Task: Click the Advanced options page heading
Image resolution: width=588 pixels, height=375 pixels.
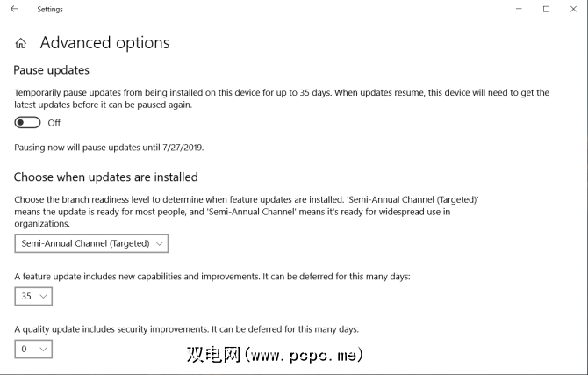Action: 104,43
